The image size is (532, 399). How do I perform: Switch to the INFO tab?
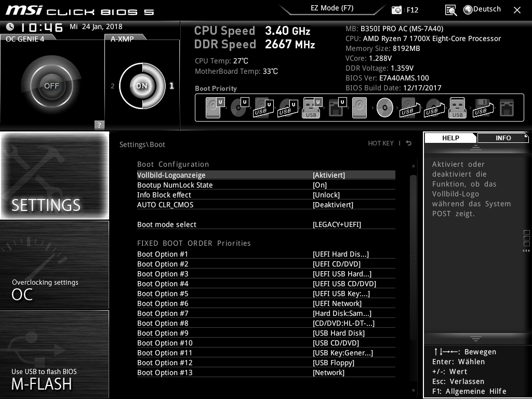tap(503, 138)
